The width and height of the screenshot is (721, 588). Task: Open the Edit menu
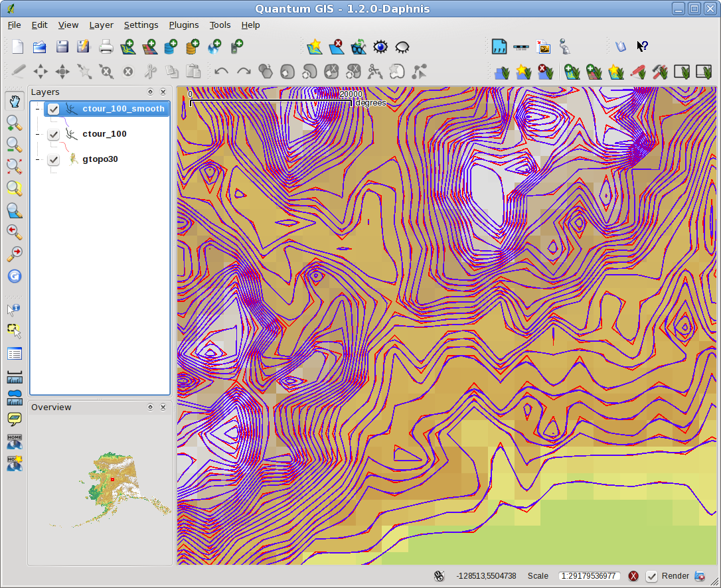pos(40,25)
